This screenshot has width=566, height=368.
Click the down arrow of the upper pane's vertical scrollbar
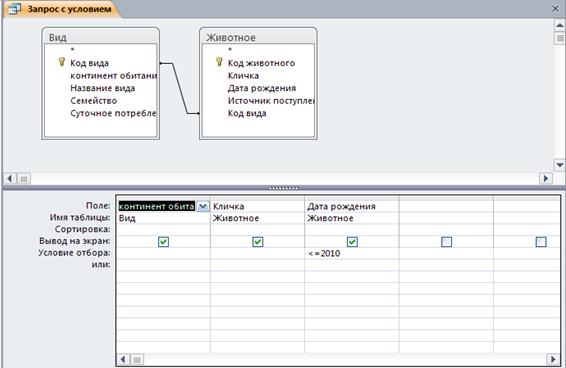tap(559, 165)
